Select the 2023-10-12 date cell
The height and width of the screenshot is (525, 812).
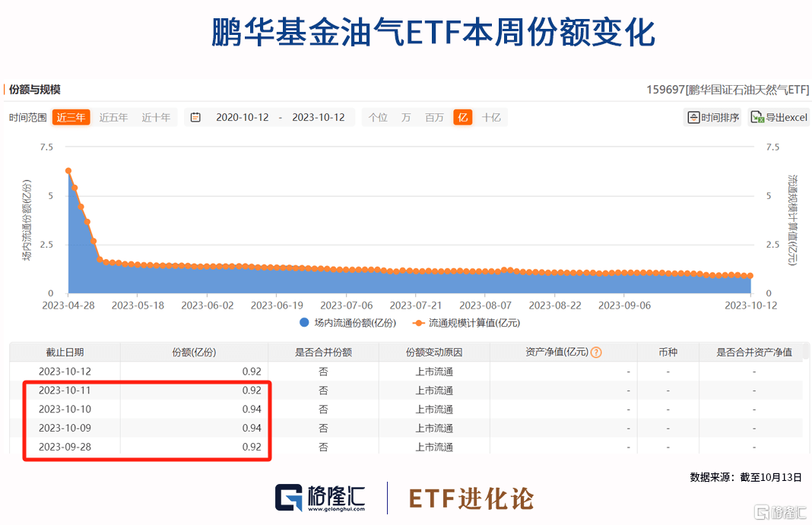point(65,372)
